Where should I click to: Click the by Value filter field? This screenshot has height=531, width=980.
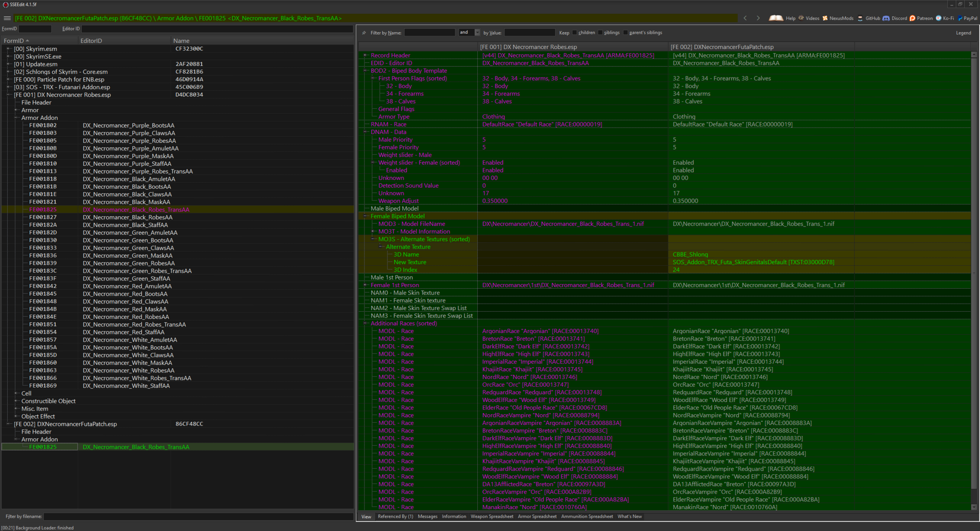point(530,33)
